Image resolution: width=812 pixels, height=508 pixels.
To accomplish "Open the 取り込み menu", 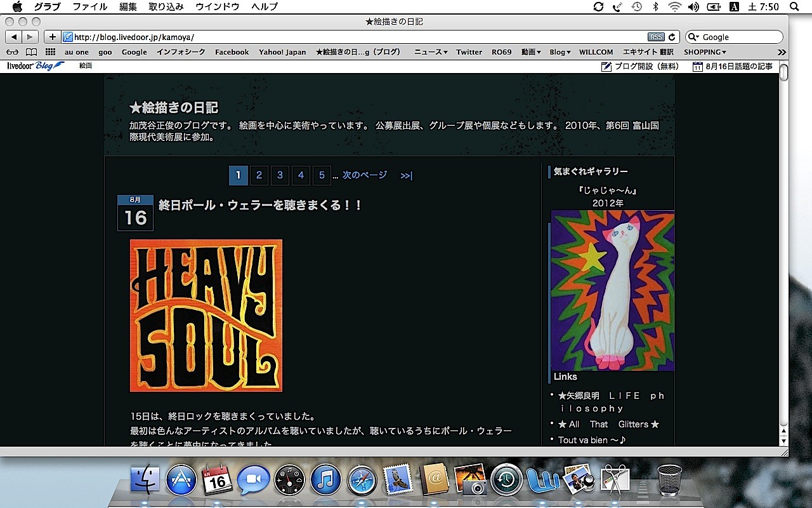I will tap(166, 6).
